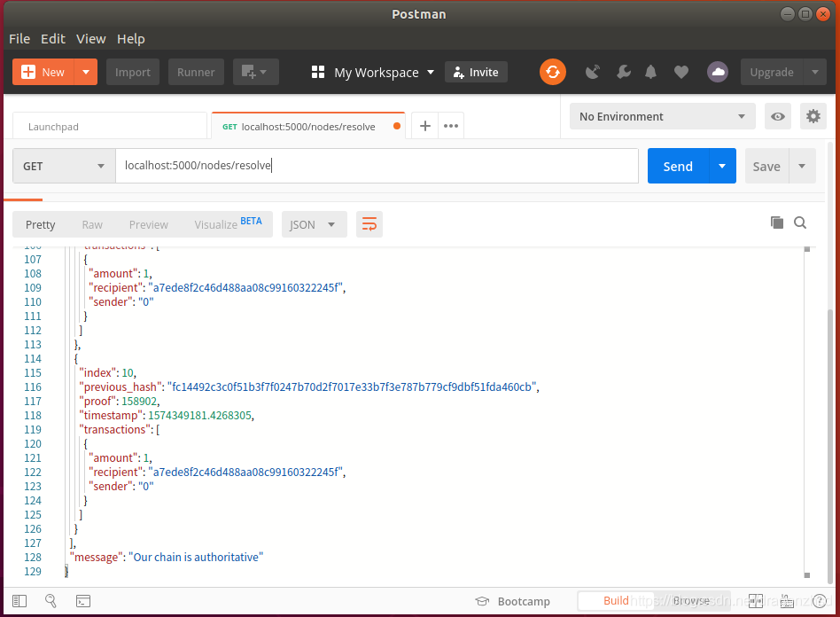Click the orange sync icon

coord(552,72)
